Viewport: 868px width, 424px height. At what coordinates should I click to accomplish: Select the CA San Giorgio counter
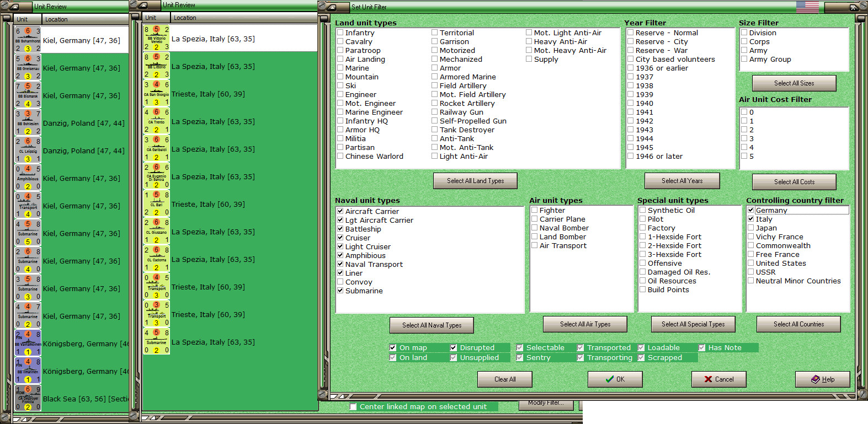(156, 93)
